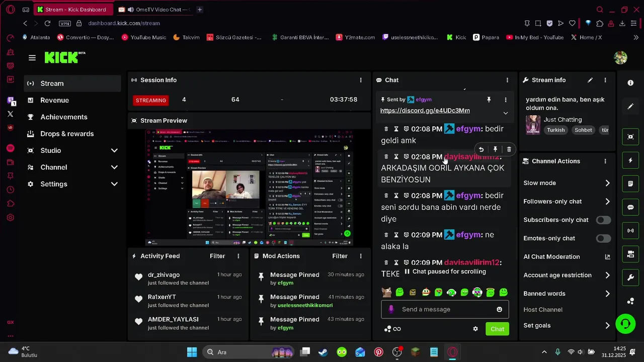Click the lightning bolt sidebar icon

tap(630, 160)
